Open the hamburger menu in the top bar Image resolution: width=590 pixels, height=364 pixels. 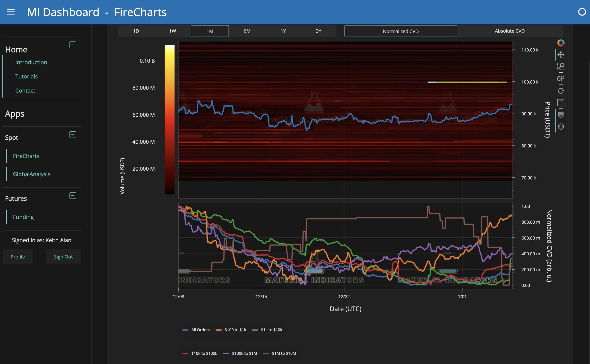(11, 12)
